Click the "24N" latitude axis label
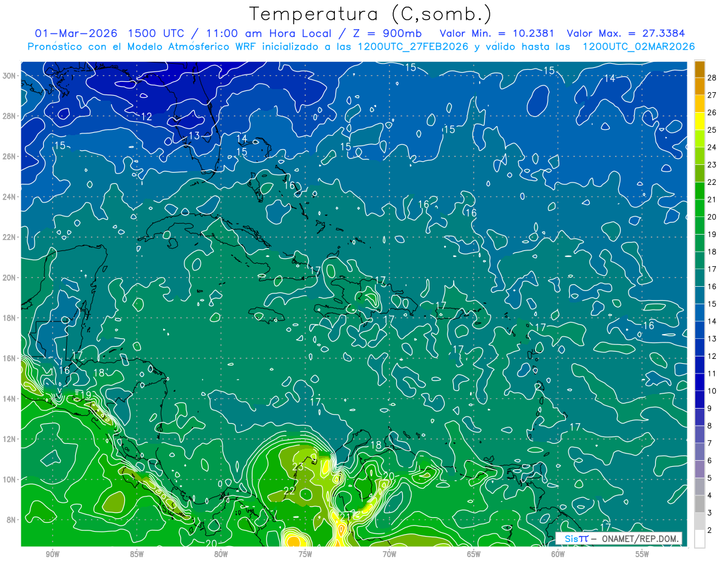This screenshot has height=562, width=728. pyautogui.click(x=9, y=197)
